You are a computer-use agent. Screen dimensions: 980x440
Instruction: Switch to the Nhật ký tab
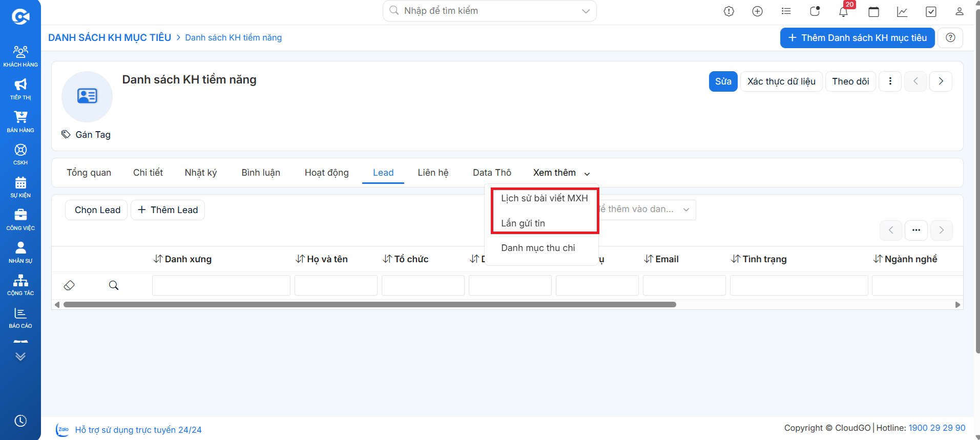tap(201, 173)
